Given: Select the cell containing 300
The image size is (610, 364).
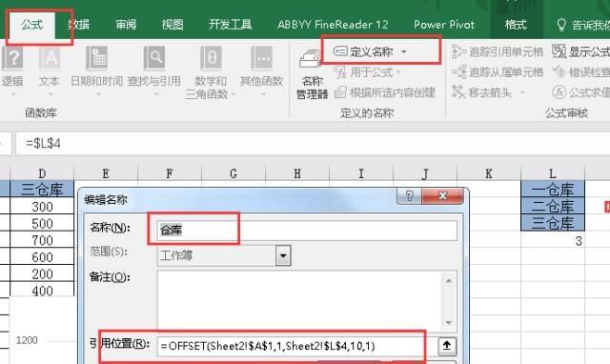Looking at the screenshot, I should 42,207.
